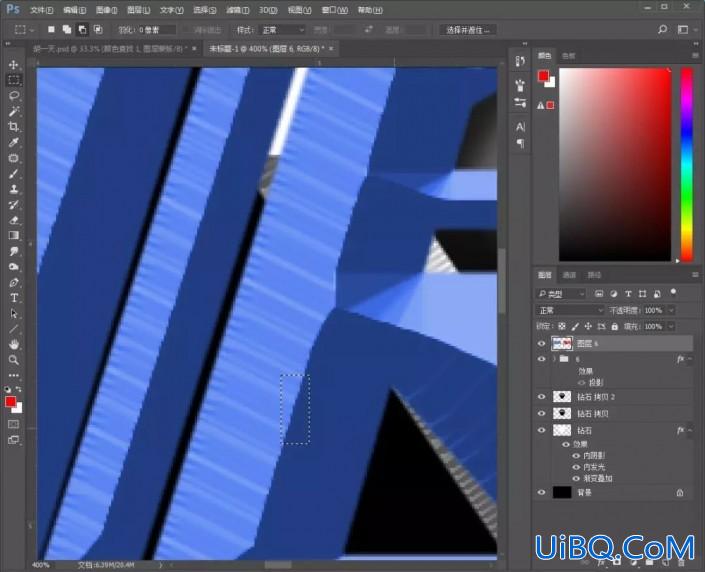Viewport: 705px width, 572px height.
Task: Click lock position icon in Layers panel
Action: pyautogui.click(x=588, y=326)
